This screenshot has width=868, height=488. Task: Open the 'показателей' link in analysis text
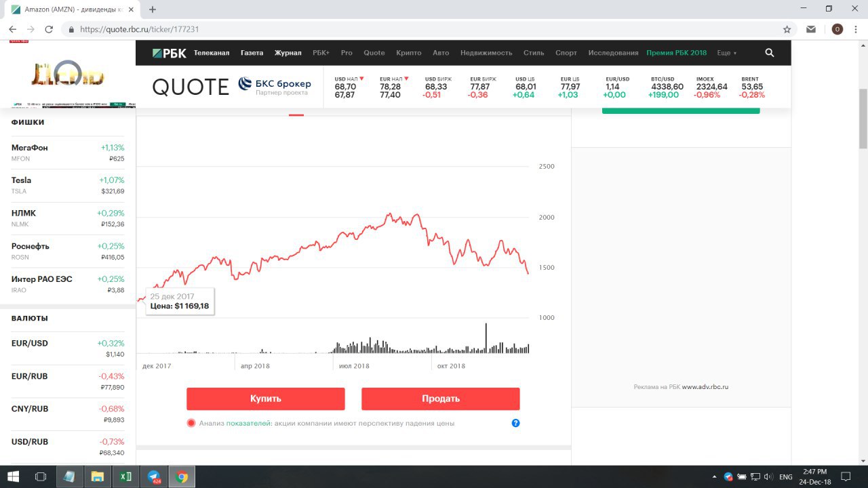pyautogui.click(x=248, y=423)
